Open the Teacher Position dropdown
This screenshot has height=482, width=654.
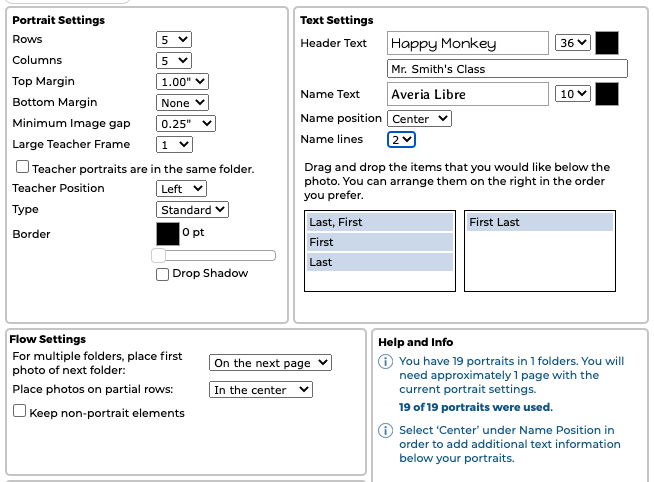click(182, 188)
